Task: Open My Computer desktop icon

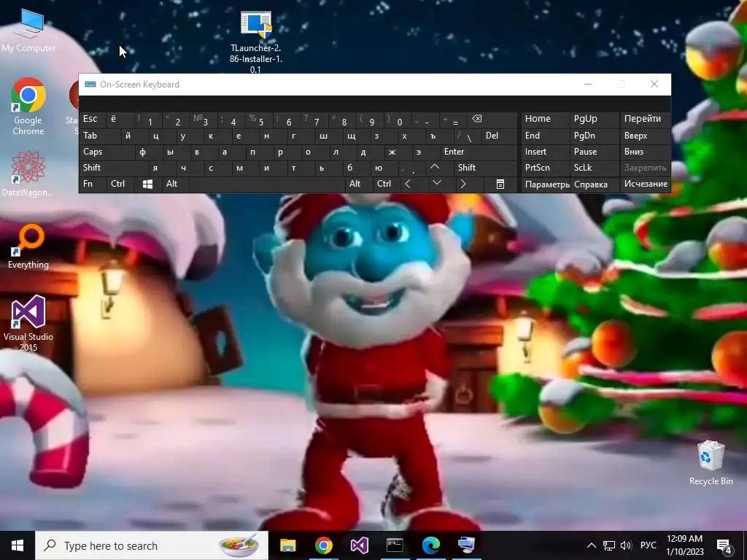Action: coord(28,31)
